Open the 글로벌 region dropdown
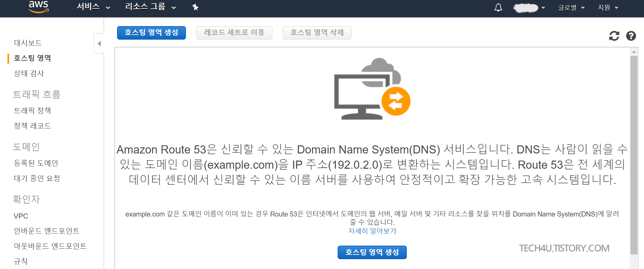 [571, 7]
